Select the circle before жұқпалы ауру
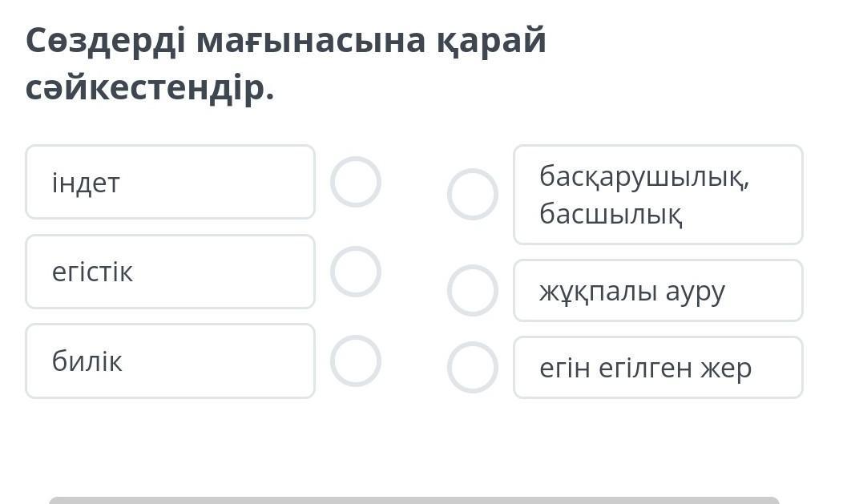Image resolution: width=847 pixels, height=504 pixels. tap(473, 290)
